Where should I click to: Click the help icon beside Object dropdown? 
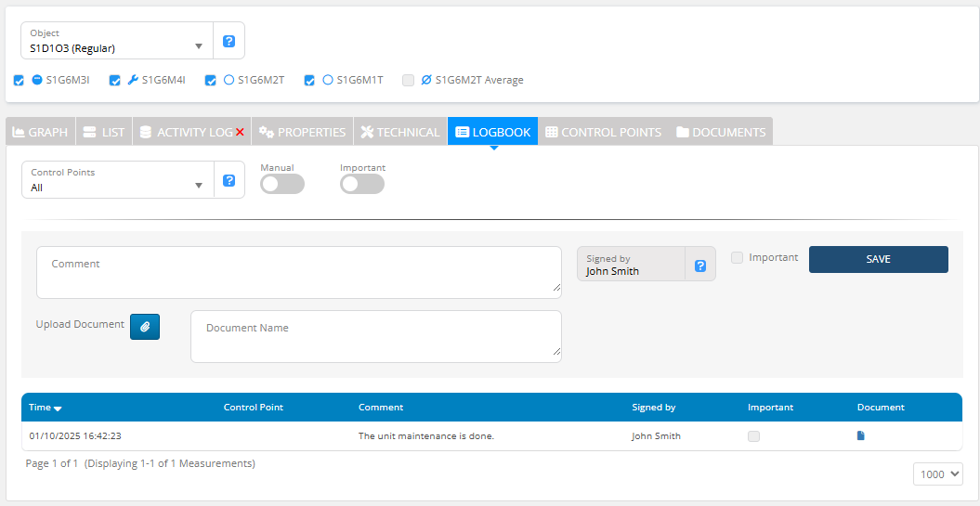[x=229, y=41]
